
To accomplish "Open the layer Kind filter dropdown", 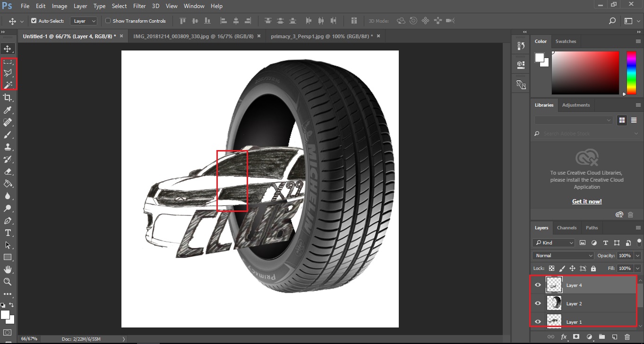I will pos(553,243).
